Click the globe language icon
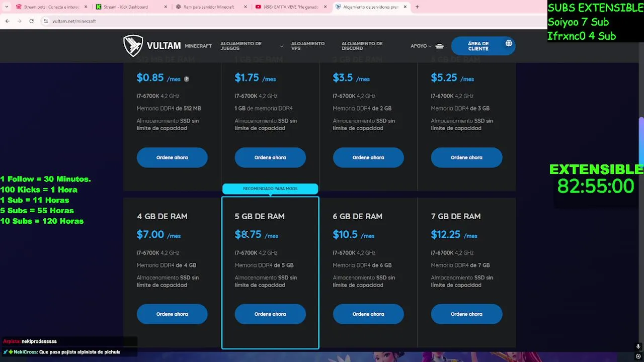Image resolution: width=644 pixels, height=362 pixels. click(509, 44)
